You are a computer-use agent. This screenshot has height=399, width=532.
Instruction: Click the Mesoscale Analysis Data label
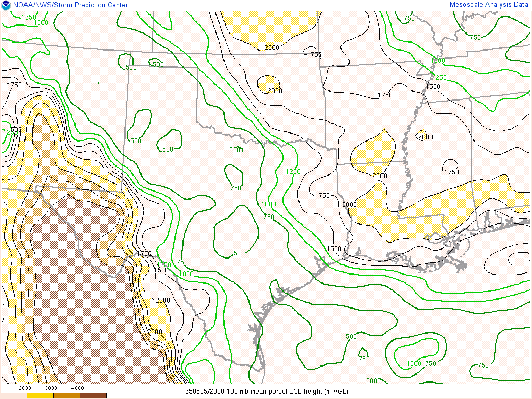coord(489,5)
